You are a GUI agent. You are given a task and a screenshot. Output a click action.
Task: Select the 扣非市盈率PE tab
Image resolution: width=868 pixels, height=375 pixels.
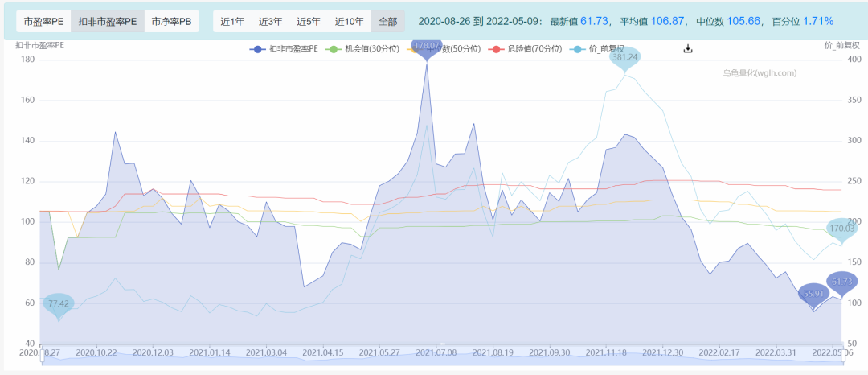(x=107, y=21)
